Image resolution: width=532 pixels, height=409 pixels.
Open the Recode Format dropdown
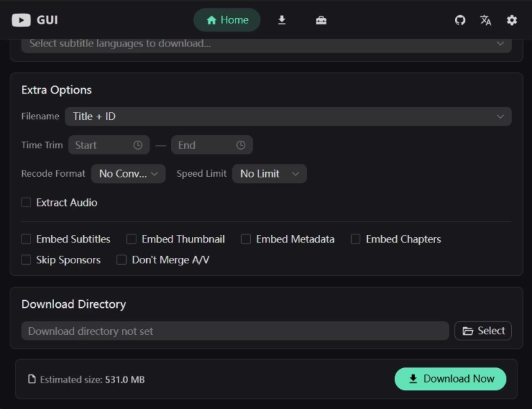[x=128, y=174]
